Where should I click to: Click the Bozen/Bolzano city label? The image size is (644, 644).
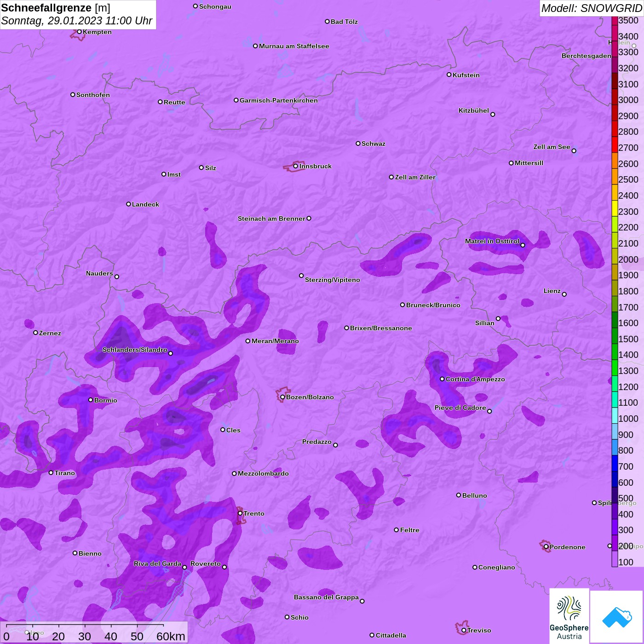click(x=310, y=397)
